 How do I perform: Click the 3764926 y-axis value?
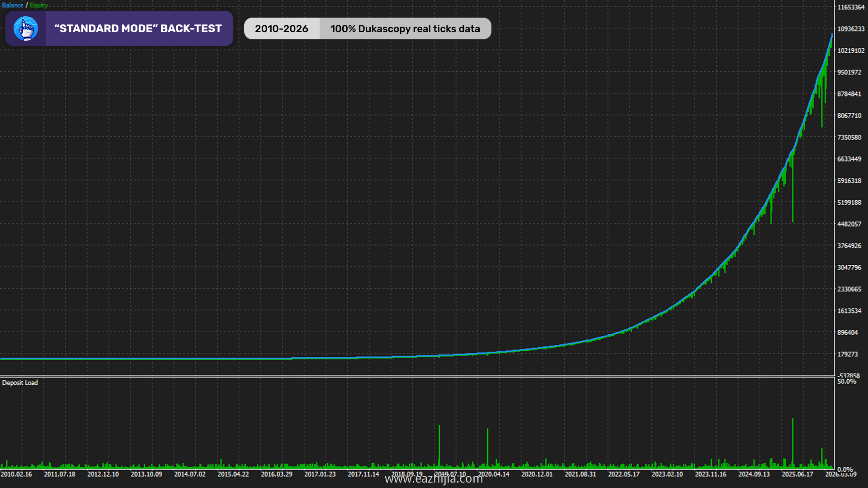(849, 246)
